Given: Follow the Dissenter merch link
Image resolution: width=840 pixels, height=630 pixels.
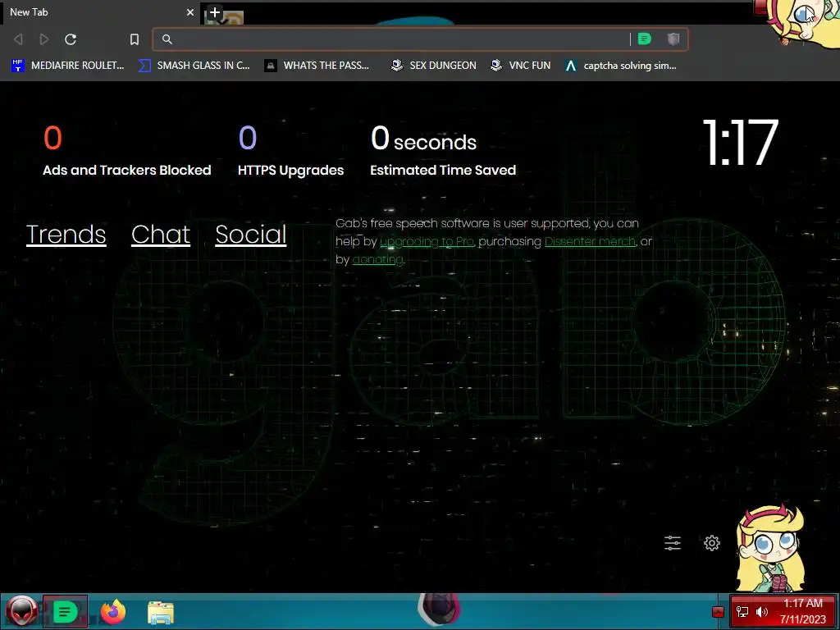Looking at the screenshot, I should click(590, 242).
